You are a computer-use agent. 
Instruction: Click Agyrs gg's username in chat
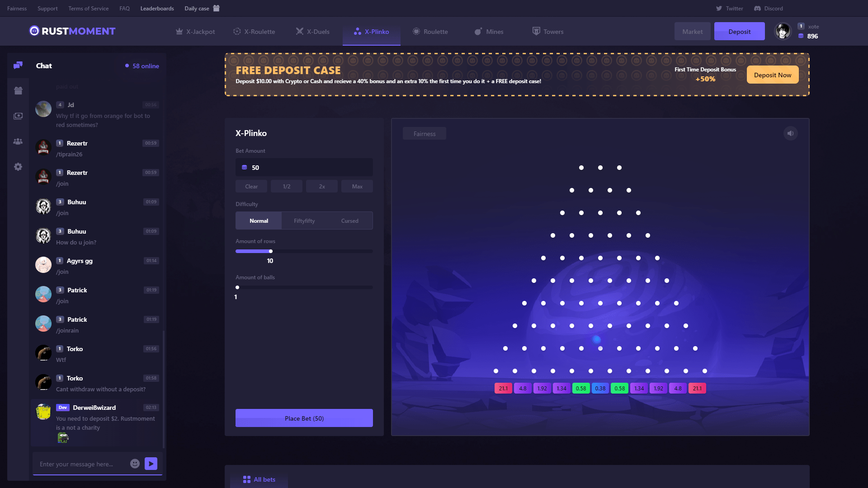click(x=80, y=261)
